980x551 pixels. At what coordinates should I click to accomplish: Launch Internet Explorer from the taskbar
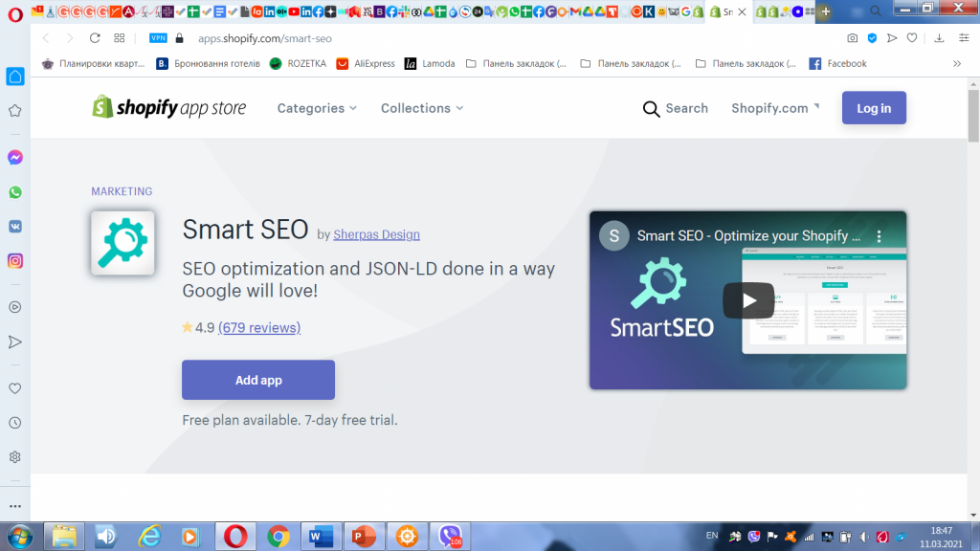pos(149,537)
